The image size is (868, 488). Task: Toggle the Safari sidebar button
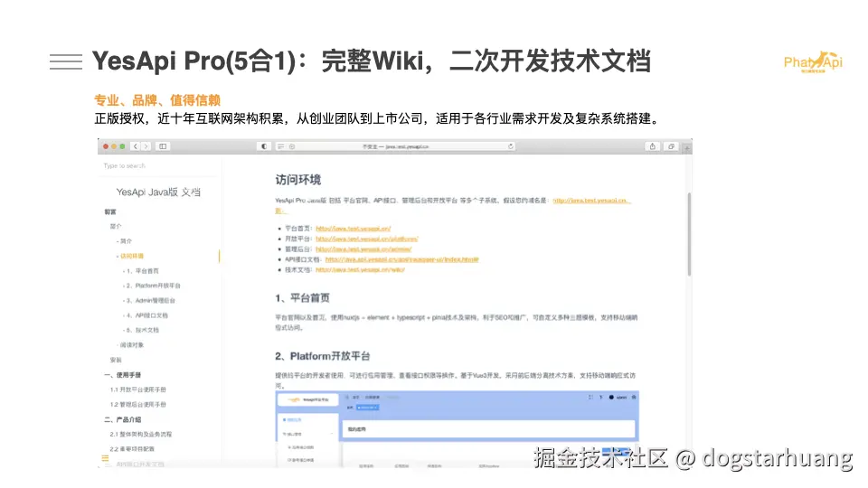[163, 146]
